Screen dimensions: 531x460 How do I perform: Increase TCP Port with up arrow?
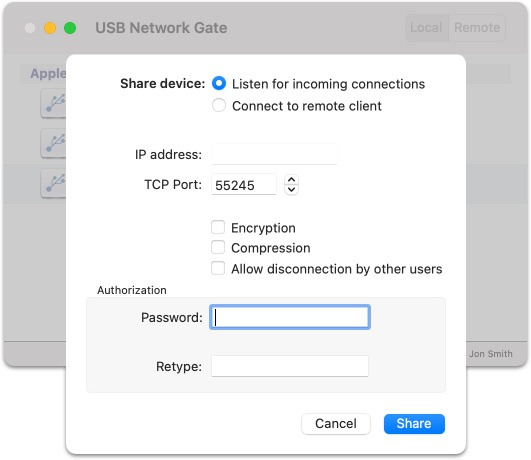click(x=292, y=180)
